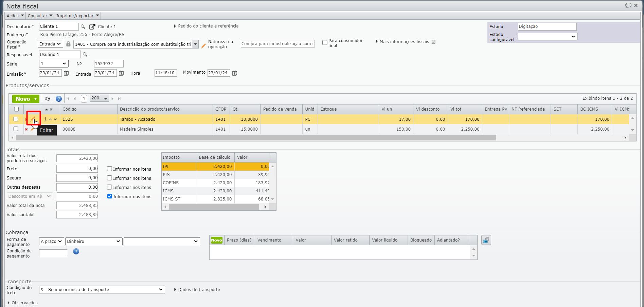Open the blue help icon in products toolbar
644x307 pixels.
[x=59, y=99]
